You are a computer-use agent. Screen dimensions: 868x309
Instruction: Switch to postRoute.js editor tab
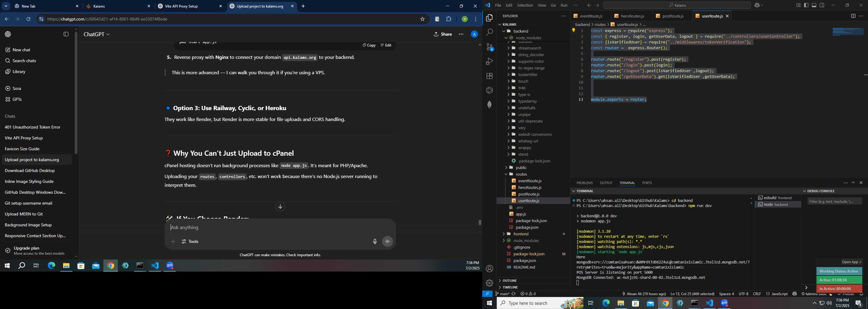[x=673, y=16]
